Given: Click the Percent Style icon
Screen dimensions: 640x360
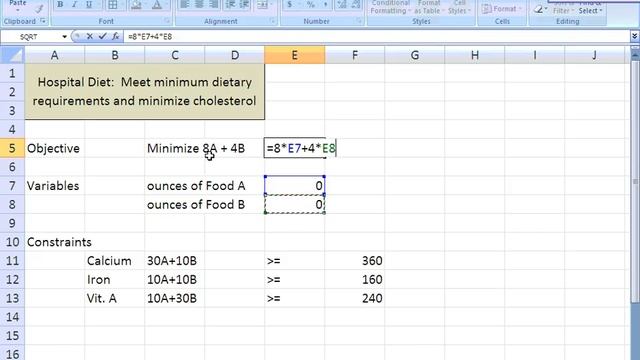Looking at the screenshot, I should click(x=311, y=4).
